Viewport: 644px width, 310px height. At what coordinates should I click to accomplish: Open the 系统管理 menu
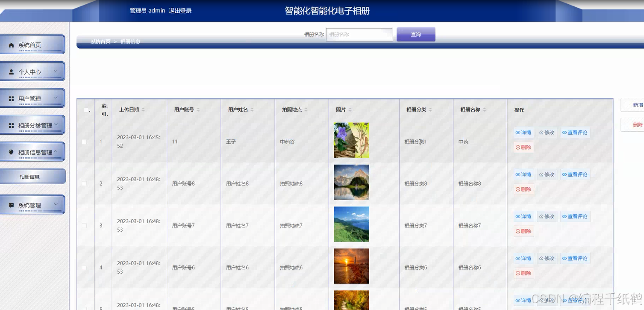(32, 205)
